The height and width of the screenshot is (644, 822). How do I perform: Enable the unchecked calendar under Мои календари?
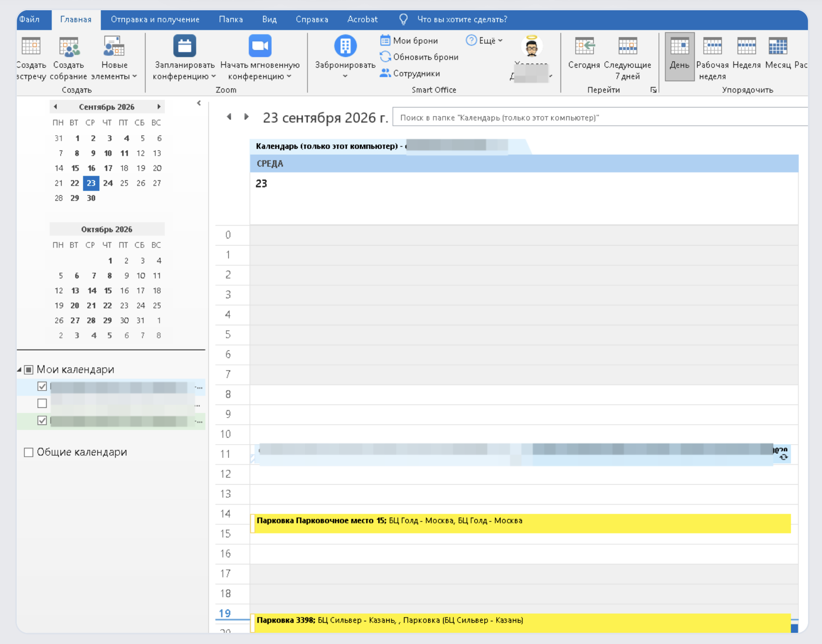(x=42, y=403)
